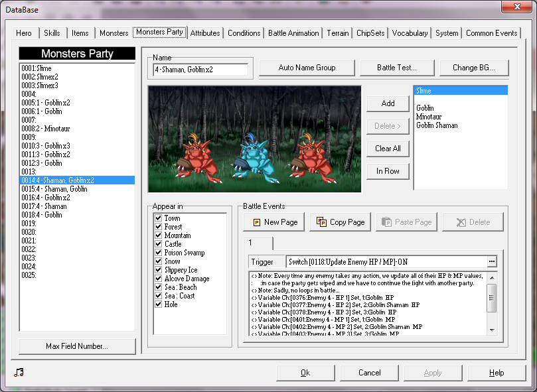Image resolution: width=537 pixels, height=392 pixels.
Task: Open the Common Events tab
Action: click(491, 33)
